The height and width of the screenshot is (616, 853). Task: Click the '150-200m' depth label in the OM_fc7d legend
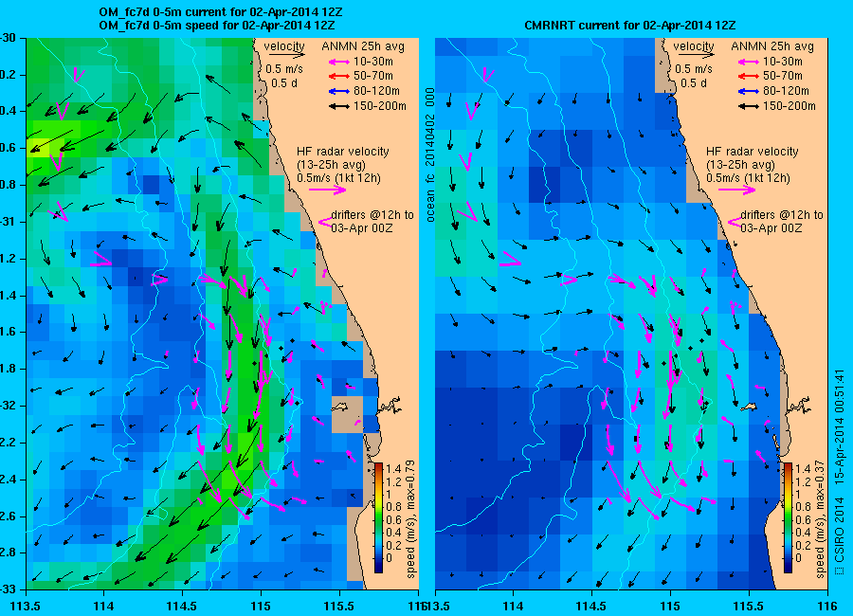coord(380,107)
